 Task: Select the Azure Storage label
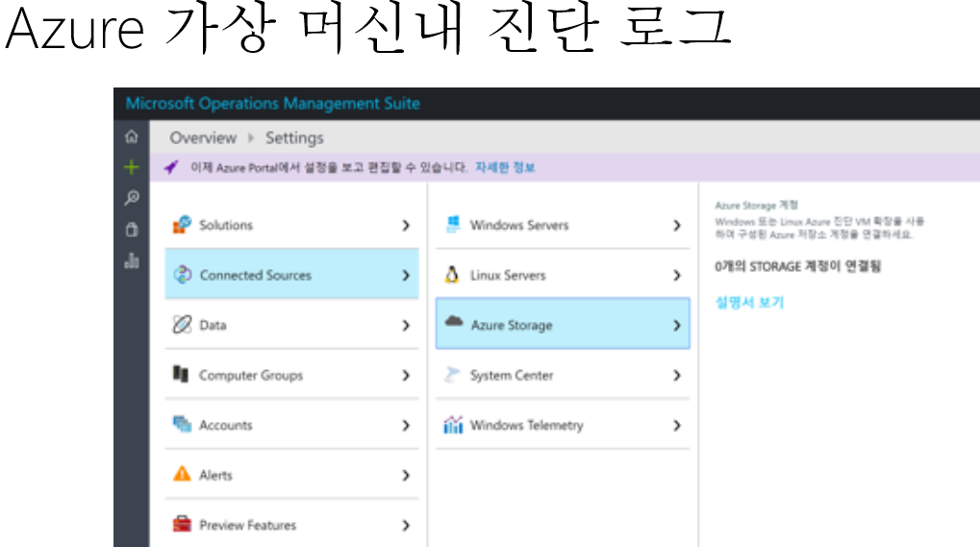(512, 325)
